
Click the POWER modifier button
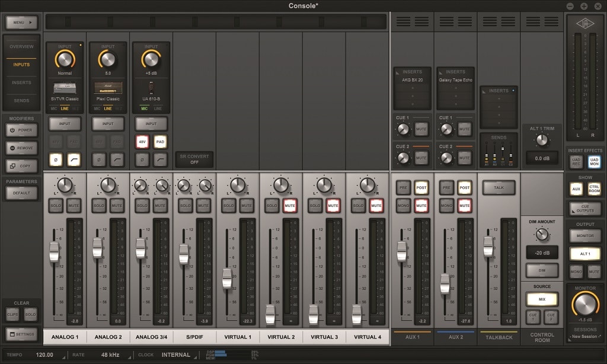pyautogui.click(x=22, y=130)
